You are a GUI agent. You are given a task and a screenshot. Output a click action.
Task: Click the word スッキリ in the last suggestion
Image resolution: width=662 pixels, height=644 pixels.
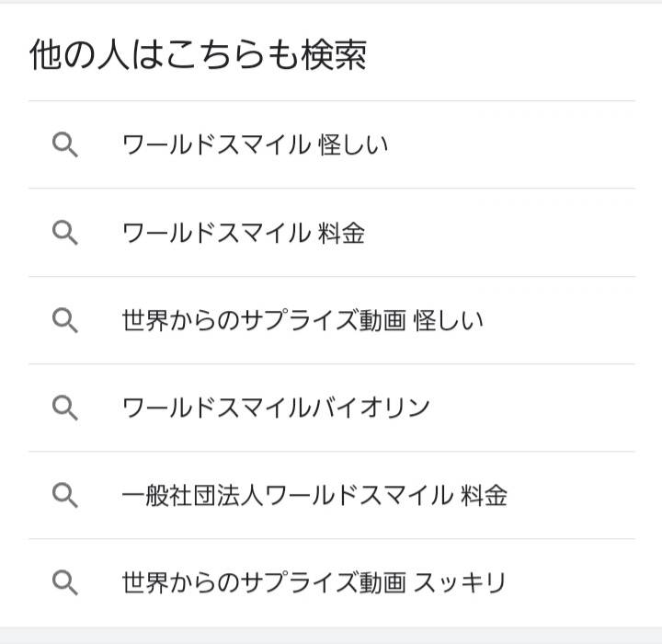[460, 582]
